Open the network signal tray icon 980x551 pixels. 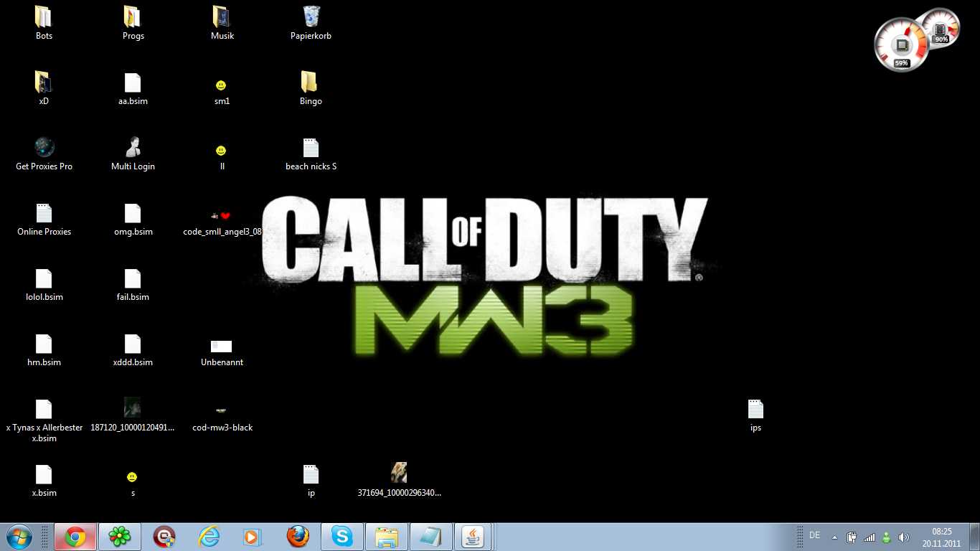[870, 537]
